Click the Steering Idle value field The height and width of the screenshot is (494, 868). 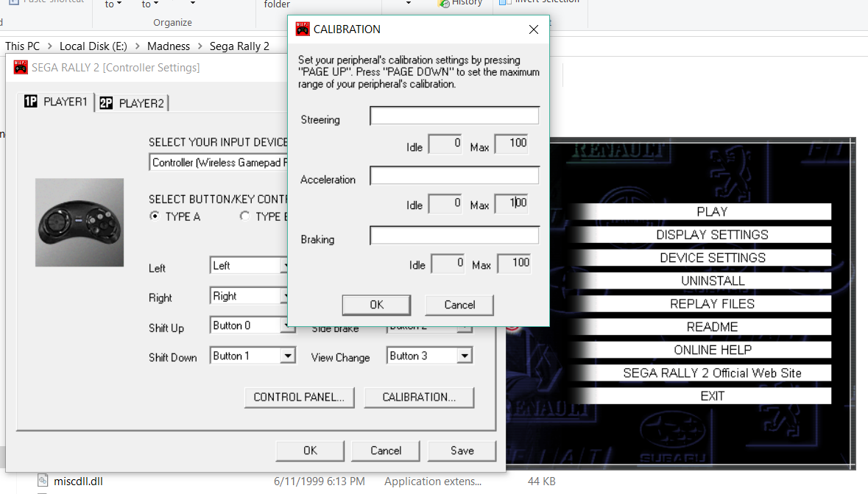tap(445, 144)
